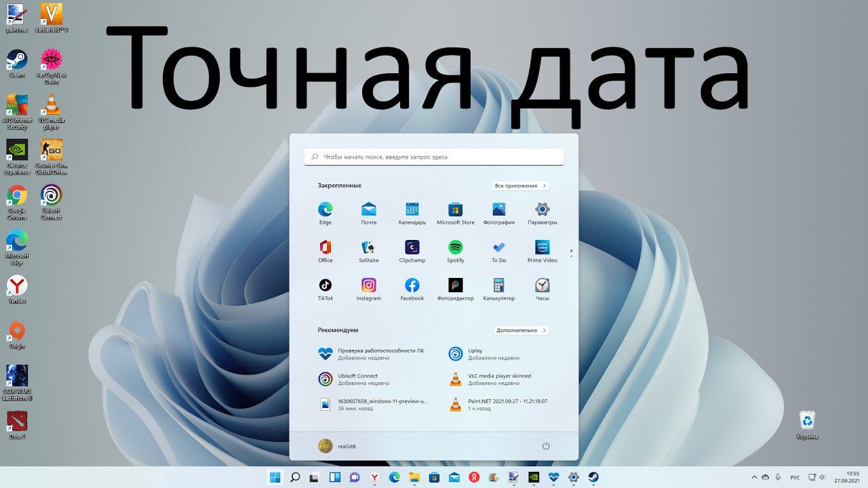Open Параметры settings from Start menu
The width and height of the screenshot is (868, 488).
point(542,213)
